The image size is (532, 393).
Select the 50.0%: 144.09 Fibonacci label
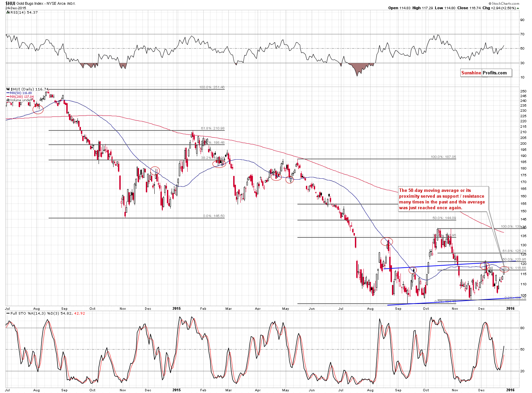444,218
